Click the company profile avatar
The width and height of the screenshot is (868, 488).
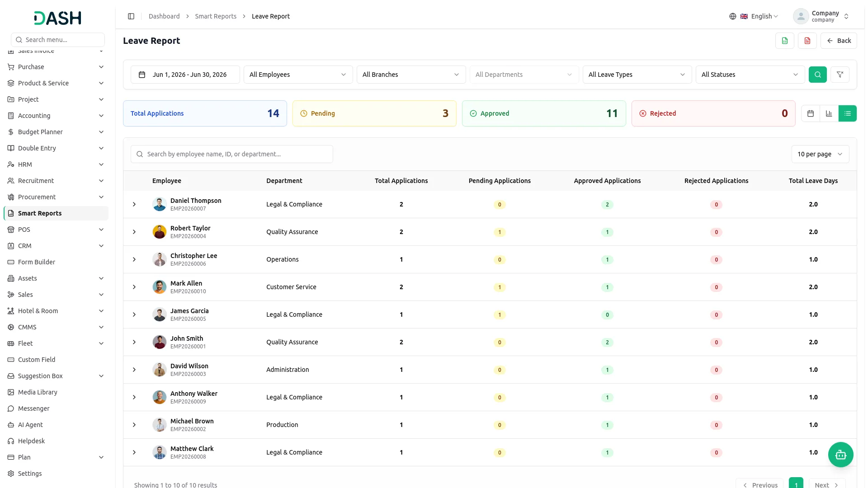[x=801, y=16]
